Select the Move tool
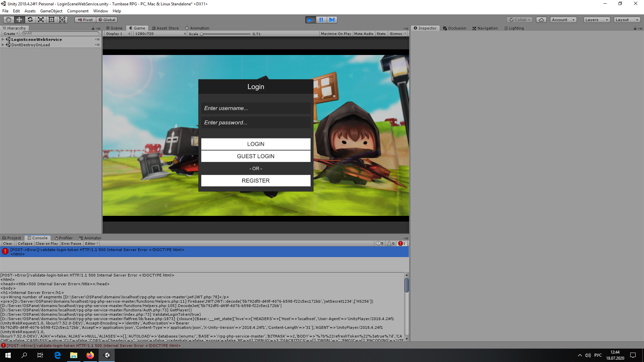This screenshot has width=644, height=362. 19,19
